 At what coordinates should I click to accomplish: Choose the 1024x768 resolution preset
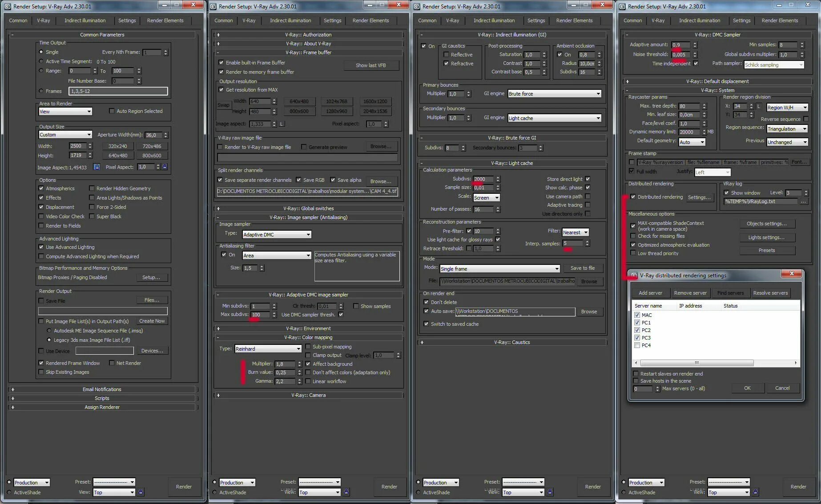(336, 101)
